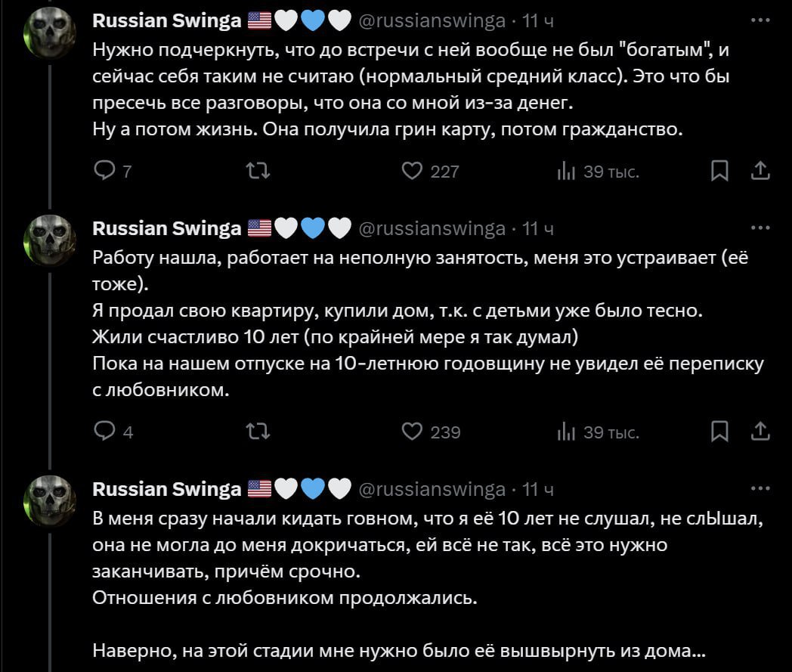Viewport: 792px width, 672px height.
Task: Open the first tweet's 11 ч timestamp
Action: pos(538,21)
